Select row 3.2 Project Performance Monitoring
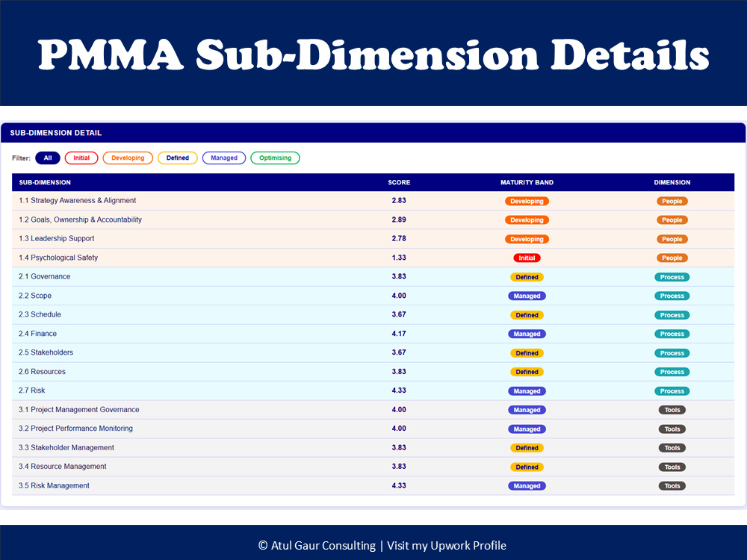Viewport: 747px width, 560px height. click(373, 429)
